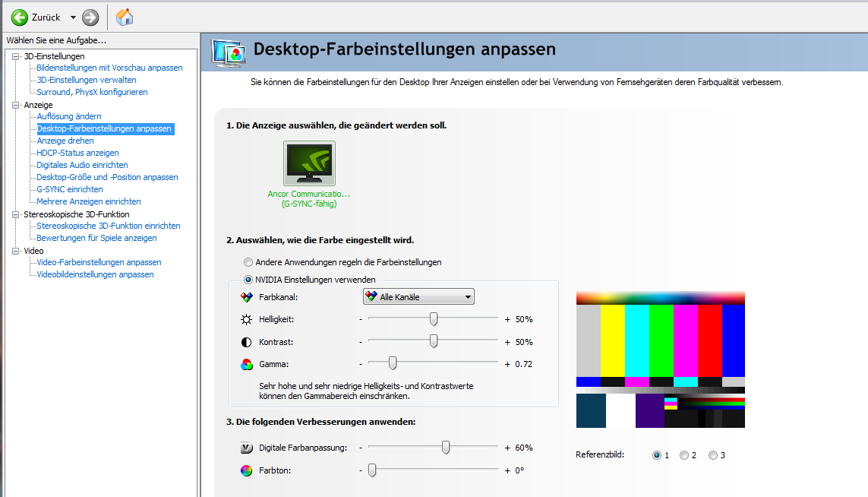
Task: Open Surround, PhysX konfigurieren
Action: pyautogui.click(x=92, y=92)
